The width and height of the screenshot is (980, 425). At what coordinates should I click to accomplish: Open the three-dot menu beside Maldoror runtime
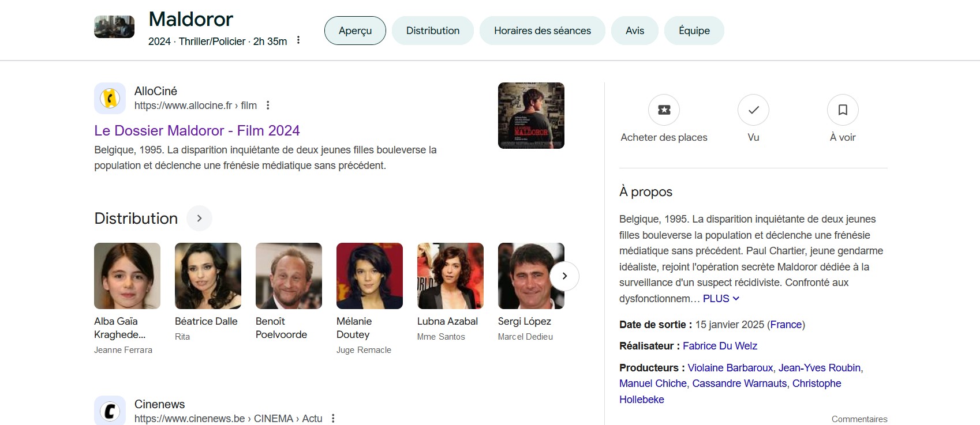pyautogui.click(x=298, y=40)
